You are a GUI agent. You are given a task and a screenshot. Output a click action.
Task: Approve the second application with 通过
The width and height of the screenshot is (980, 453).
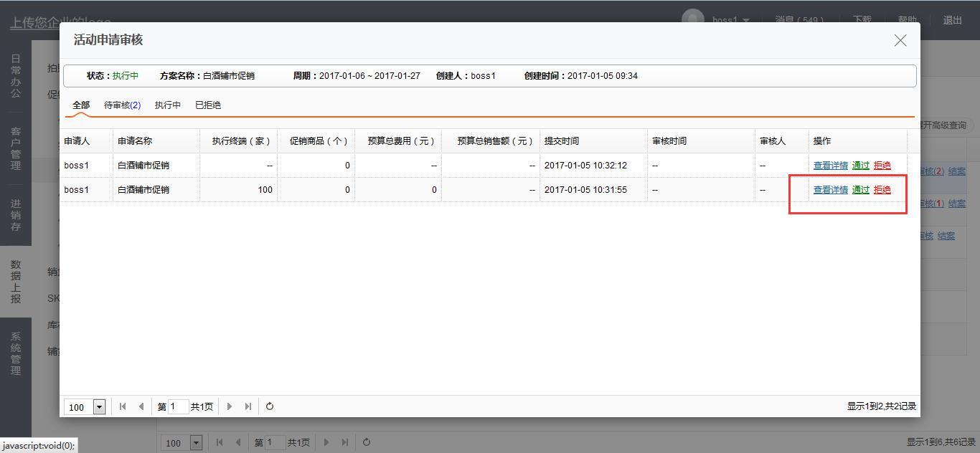(x=860, y=190)
